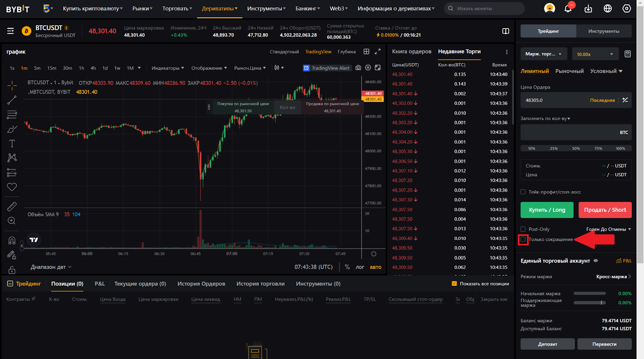Open the settings icon in top bar
The width and height of the screenshot is (644, 359).
click(627, 8)
